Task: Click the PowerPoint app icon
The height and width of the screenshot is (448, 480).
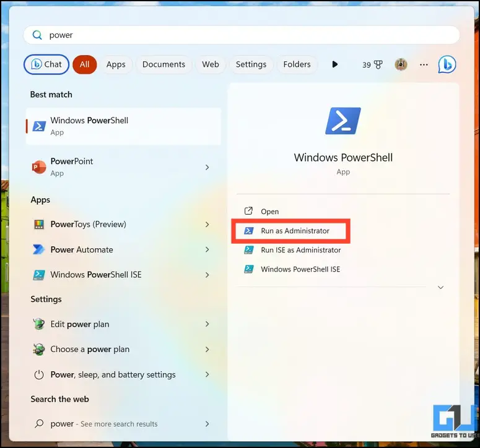Action: click(39, 167)
